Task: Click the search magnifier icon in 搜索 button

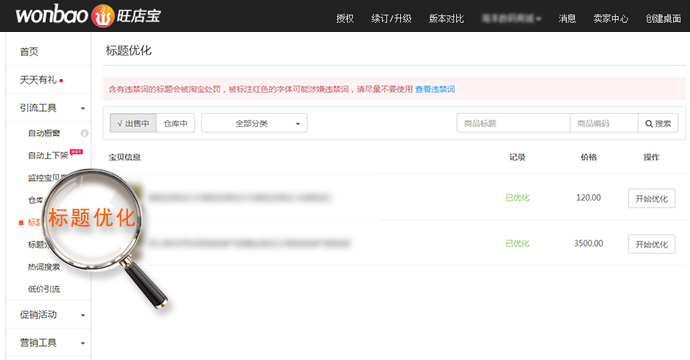Action: [x=649, y=124]
